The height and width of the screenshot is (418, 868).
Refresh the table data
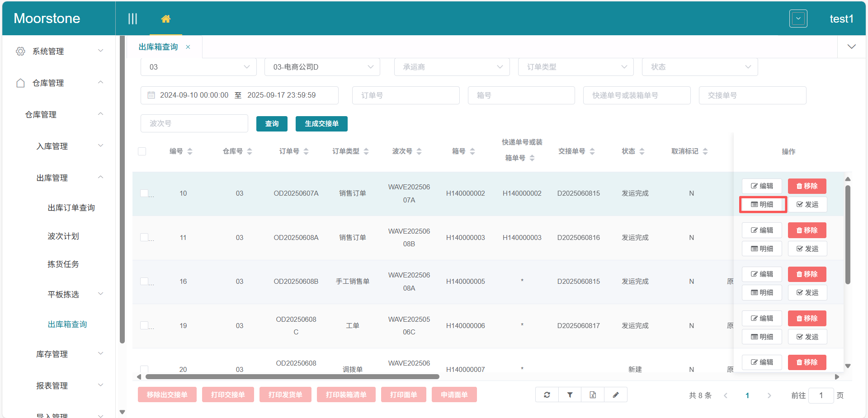pyautogui.click(x=547, y=395)
